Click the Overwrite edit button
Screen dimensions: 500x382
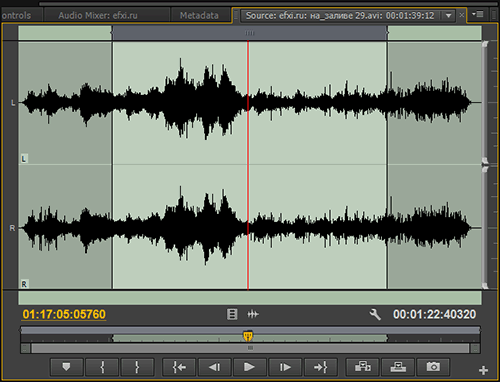coord(398,367)
